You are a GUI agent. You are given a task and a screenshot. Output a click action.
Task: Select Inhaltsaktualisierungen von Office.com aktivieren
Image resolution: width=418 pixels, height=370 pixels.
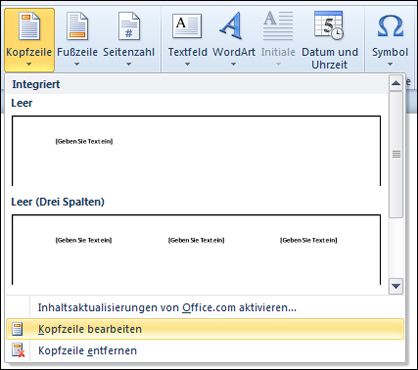coord(205,307)
